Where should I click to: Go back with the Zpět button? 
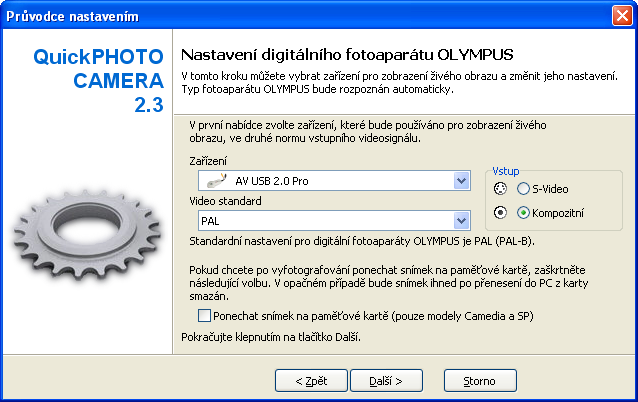[311, 381]
